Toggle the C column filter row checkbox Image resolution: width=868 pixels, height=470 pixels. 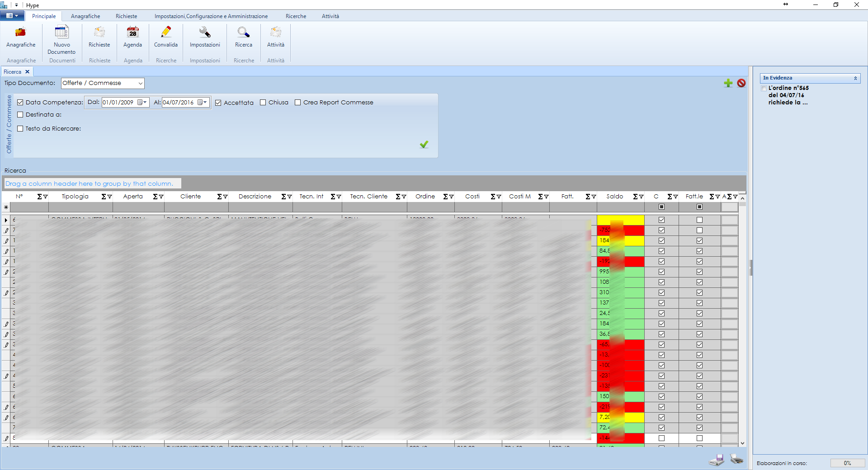661,207
